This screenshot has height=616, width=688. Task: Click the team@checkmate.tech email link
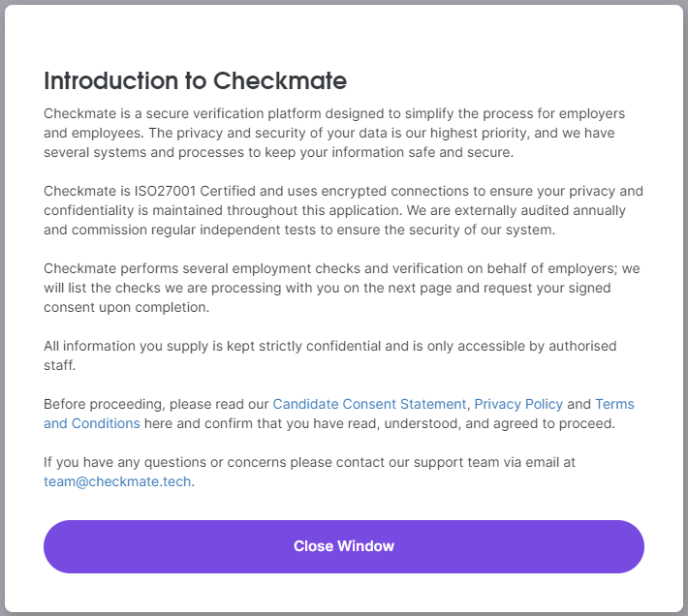click(117, 481)
